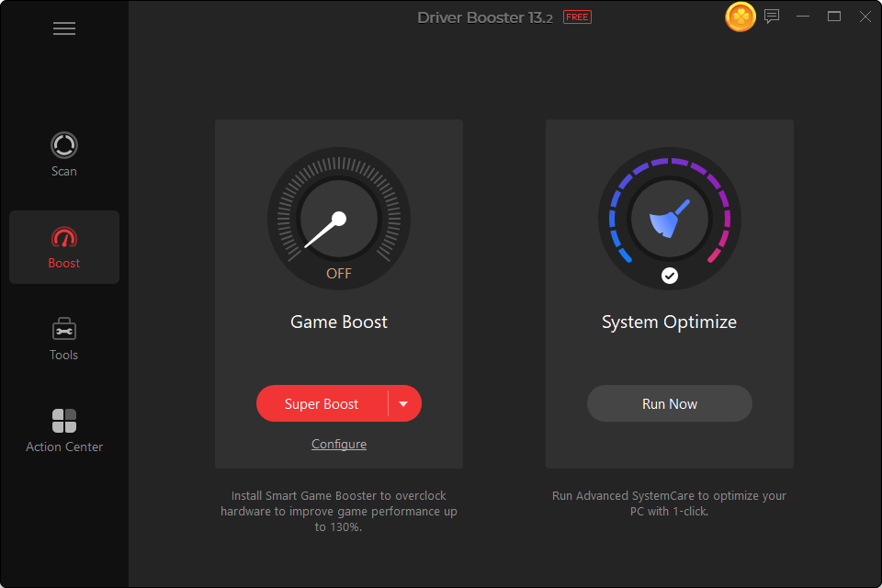
Task: Expand the Super Boost dropdown arrow
Action: click(403, 404)
